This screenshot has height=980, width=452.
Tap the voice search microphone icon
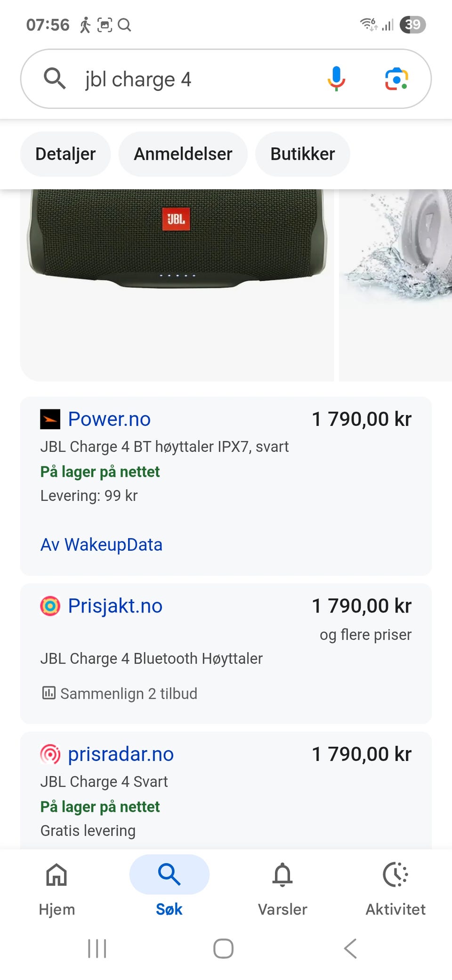coord(336,79)
